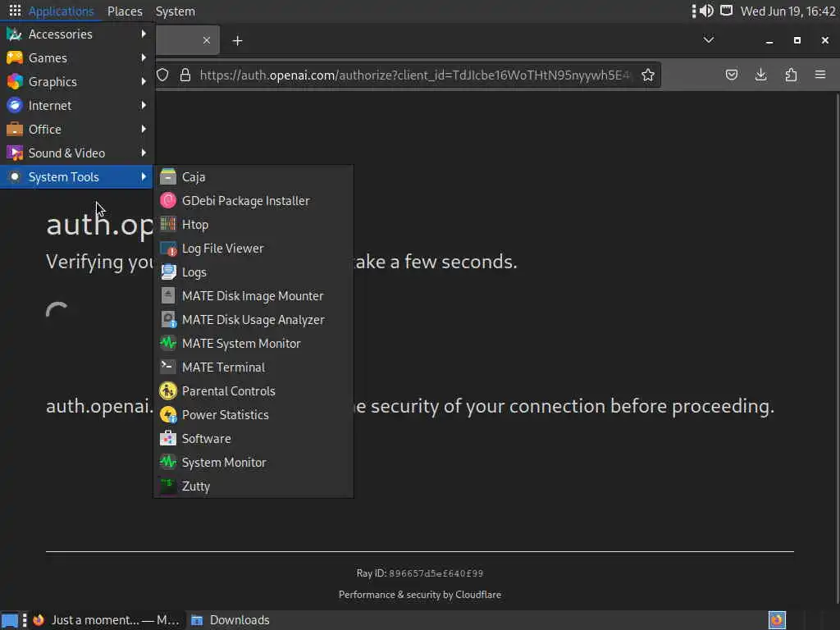Click the auth.openai.com URL address field
Screen dimensions: 840x630
(414, 75)
